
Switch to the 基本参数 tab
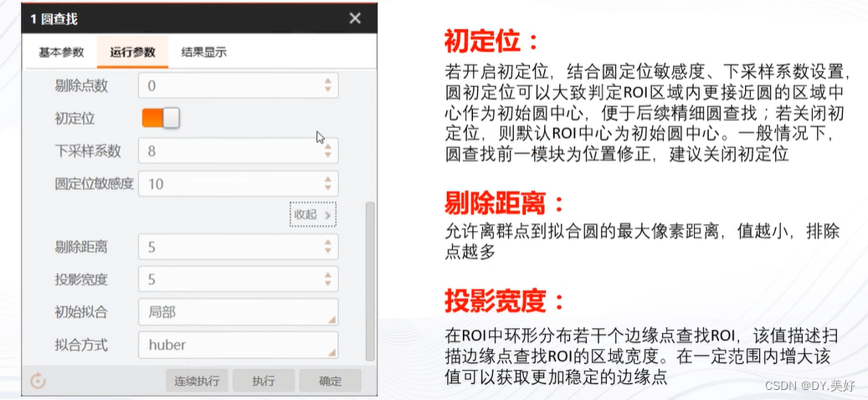point(61,53)
